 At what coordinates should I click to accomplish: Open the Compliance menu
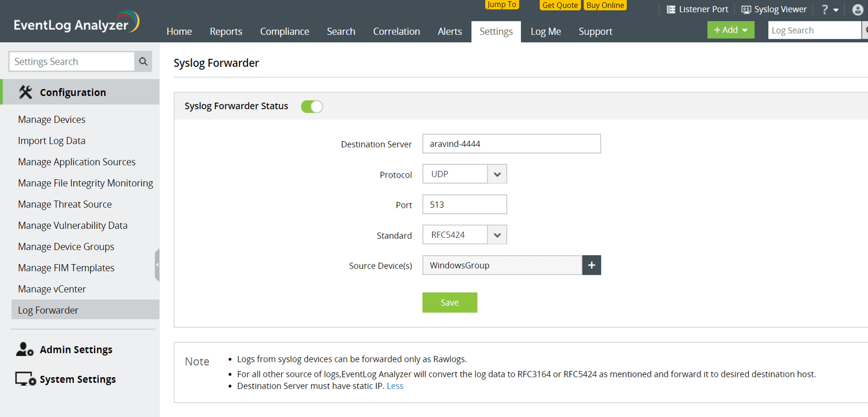284,31
